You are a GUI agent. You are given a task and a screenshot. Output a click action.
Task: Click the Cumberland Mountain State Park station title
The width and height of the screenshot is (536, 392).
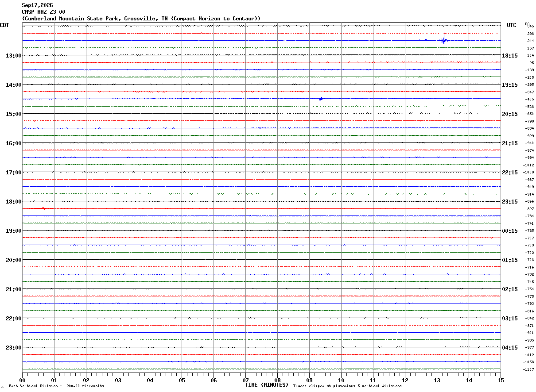click(x=141, y=19)
